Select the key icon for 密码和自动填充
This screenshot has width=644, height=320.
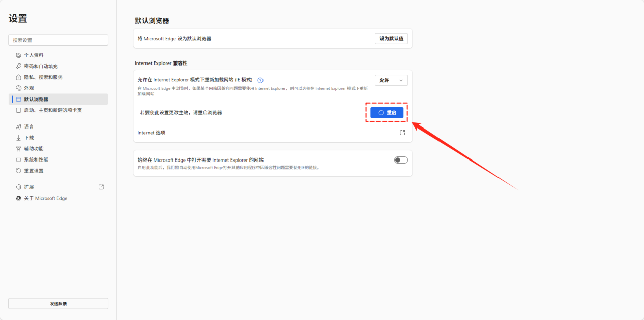click(18, 66)
